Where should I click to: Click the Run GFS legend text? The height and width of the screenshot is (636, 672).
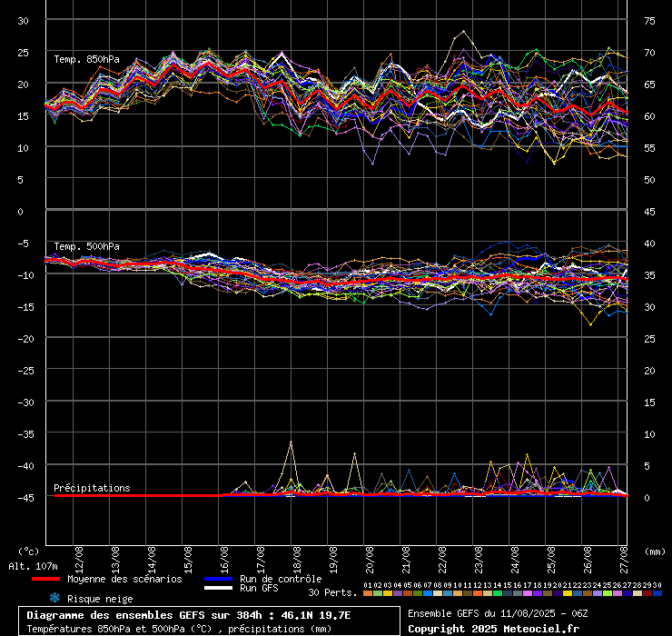(x=259, y=588)
